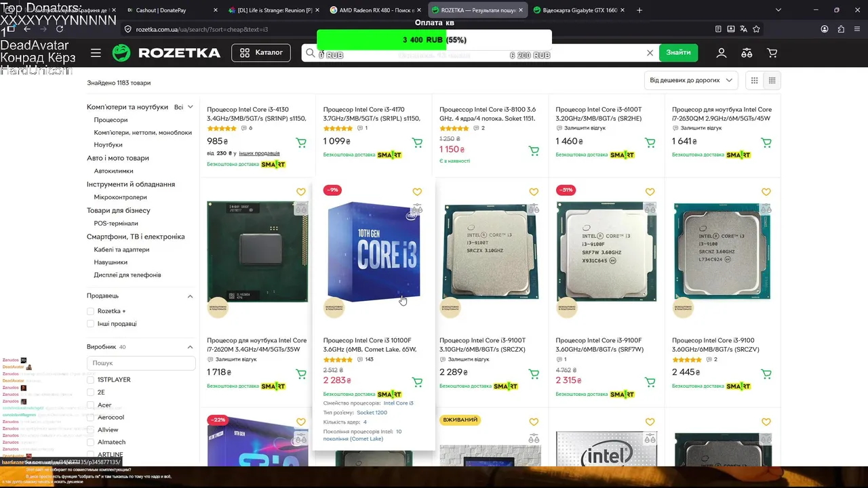Add Intel Core i7-2630QM to cart

pyautogui.click(x=766, y=142)
